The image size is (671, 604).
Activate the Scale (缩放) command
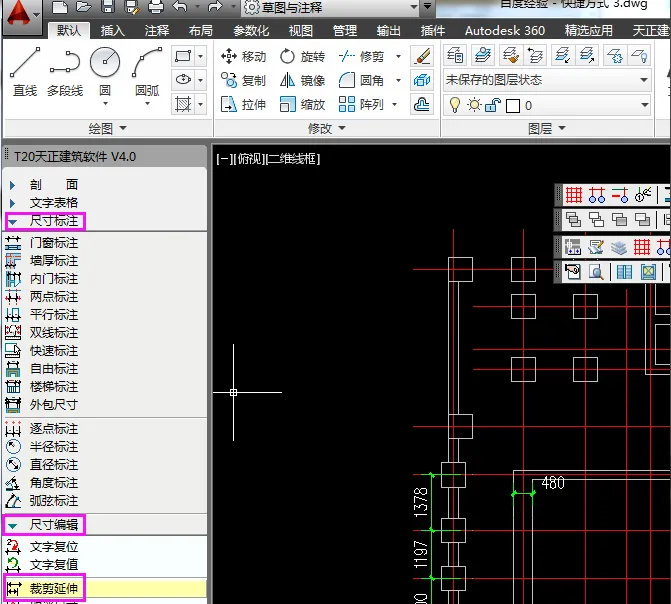point(302,104)
